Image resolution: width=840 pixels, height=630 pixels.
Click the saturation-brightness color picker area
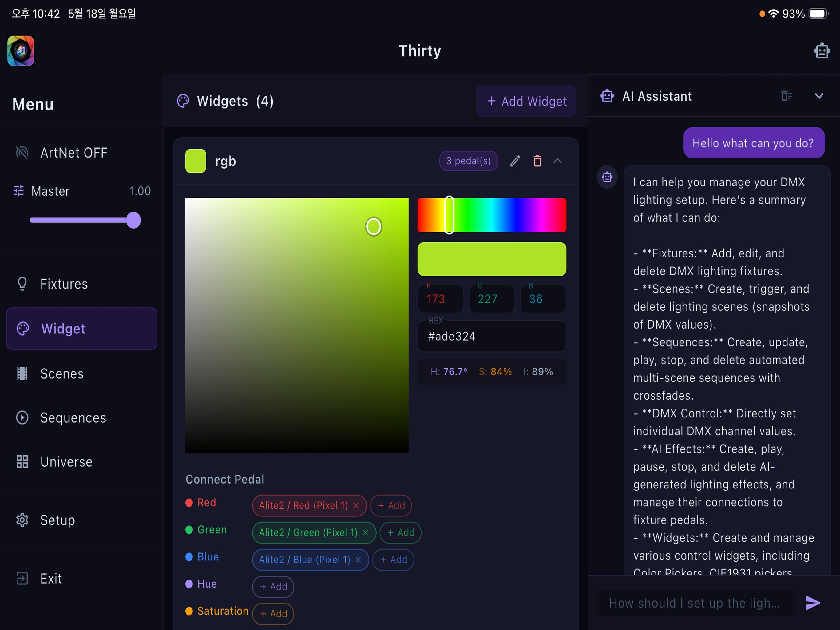pos(297,326)
